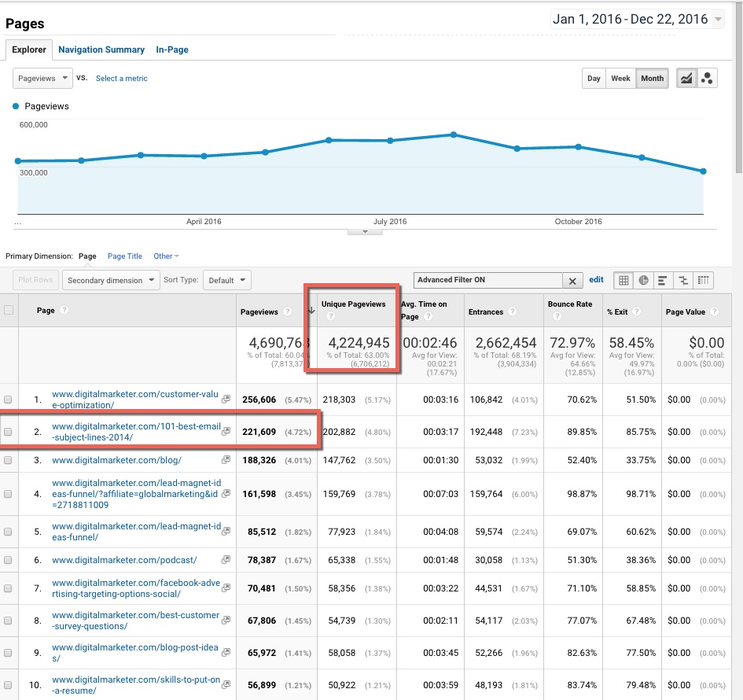Check row 5 lead-magnet-ideas-funnel checkbox
The image size is (743, 700).
(x=8, y=532)
